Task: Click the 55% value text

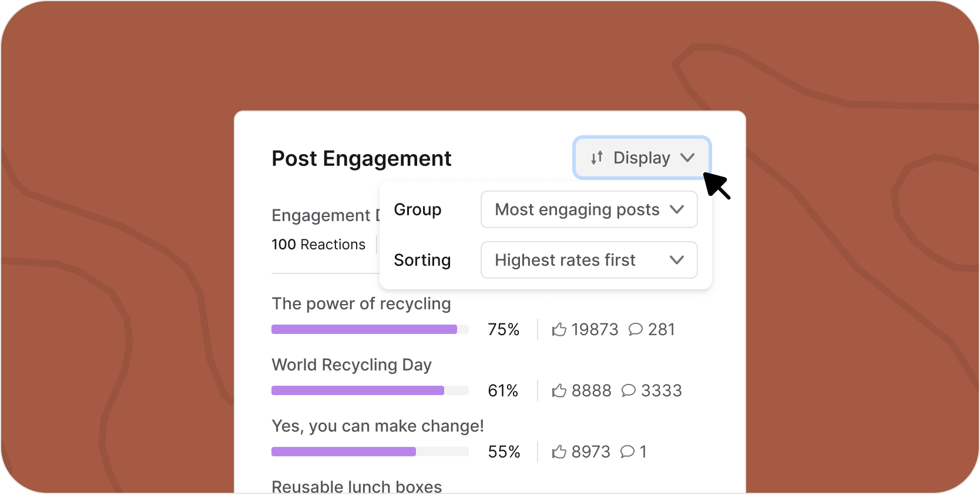Action: [x=504, y=452]
